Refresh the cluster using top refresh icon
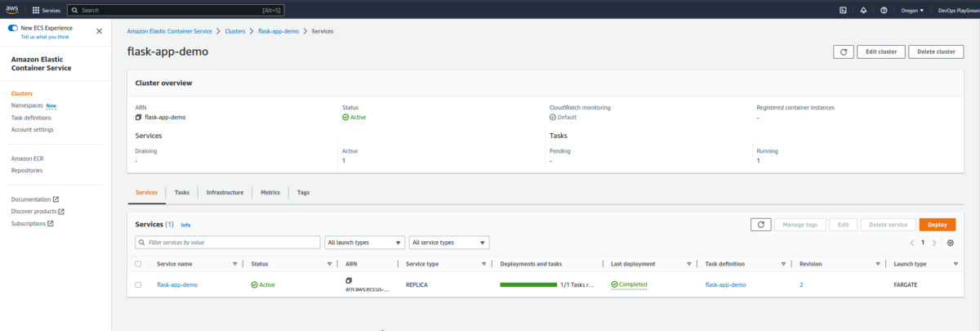 click(x=843, y=51)
